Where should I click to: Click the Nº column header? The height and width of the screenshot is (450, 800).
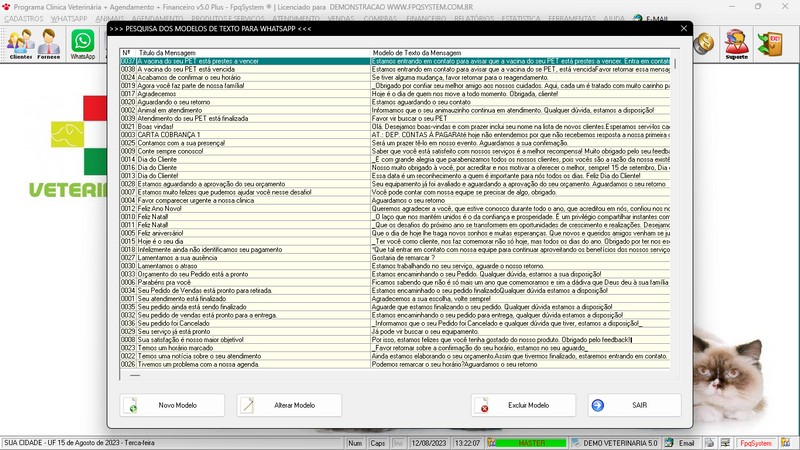click(x=128, y=53)
